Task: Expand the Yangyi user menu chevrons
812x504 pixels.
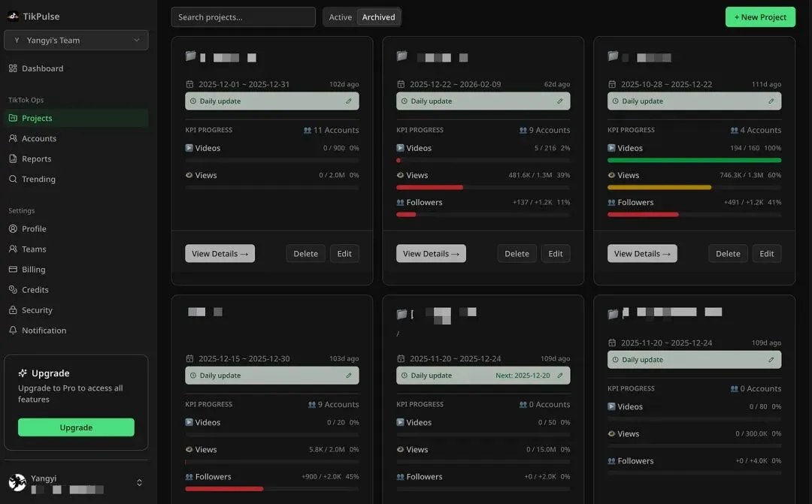Action: click(139, 482)
